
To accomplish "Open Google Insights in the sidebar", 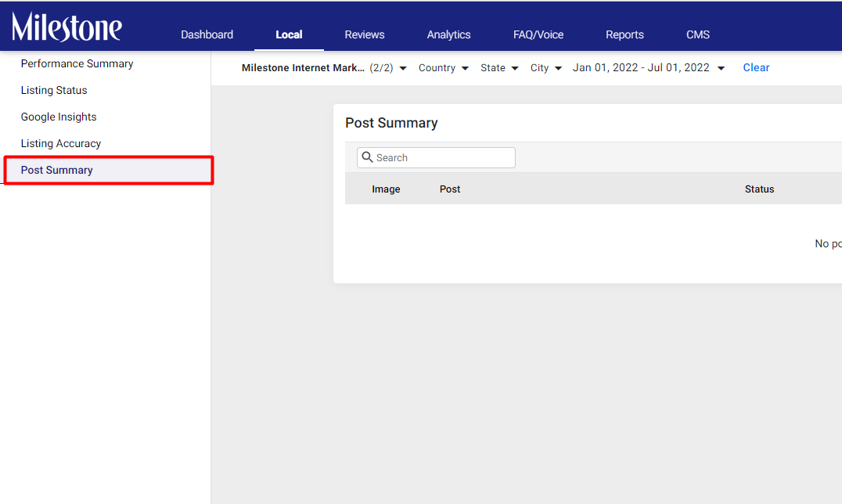I will click(x=59, y=117).
